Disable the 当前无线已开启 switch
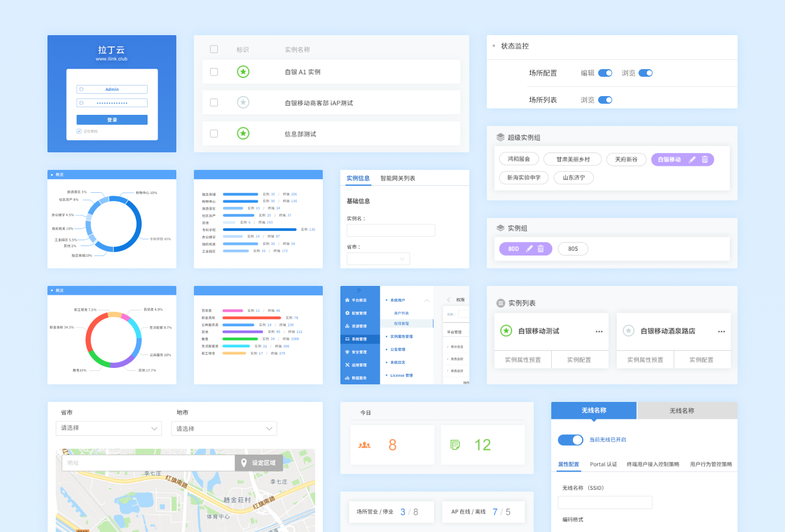The height and width of the screenshot is (532, 785). click(x=570, y=440)
